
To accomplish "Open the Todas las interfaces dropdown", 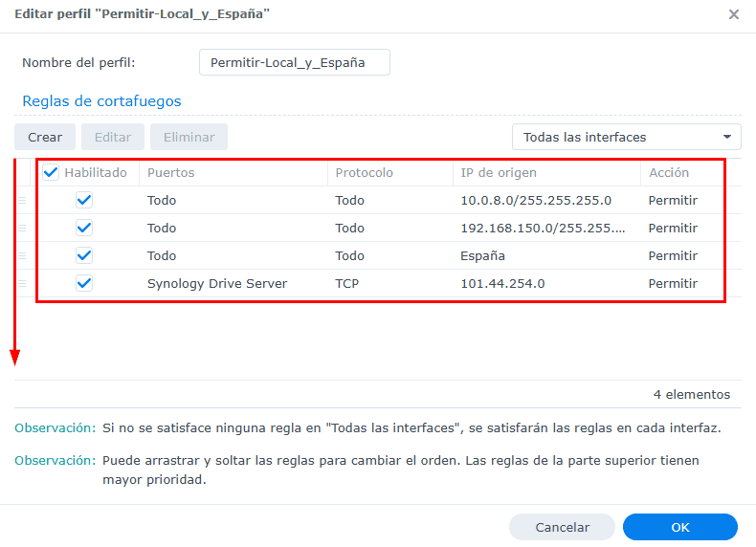I will [x=627, y=137].
